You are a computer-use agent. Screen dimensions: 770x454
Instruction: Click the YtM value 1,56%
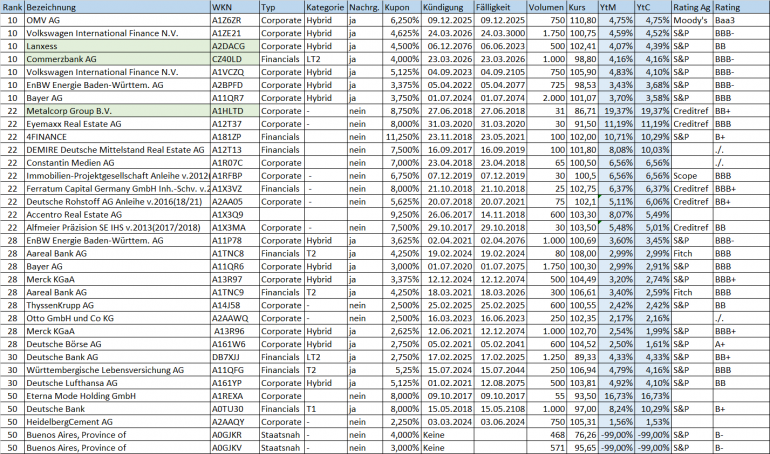pos(616,422)
